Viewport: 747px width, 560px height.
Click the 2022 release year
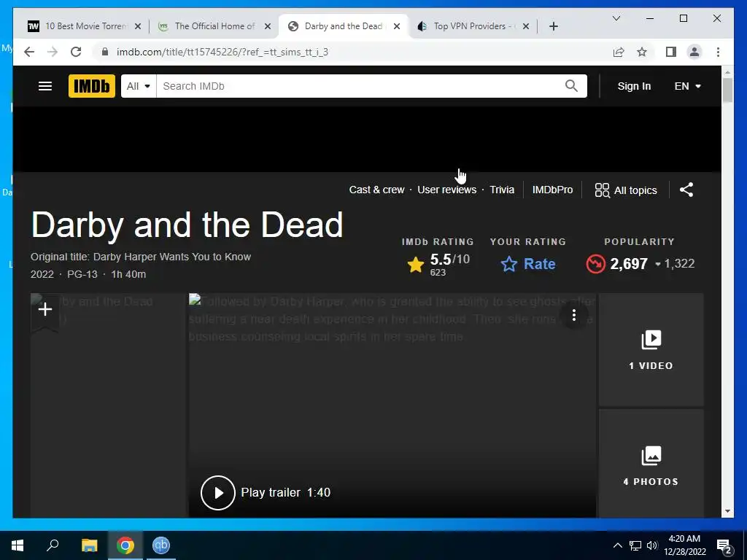[x=42, y=275]
